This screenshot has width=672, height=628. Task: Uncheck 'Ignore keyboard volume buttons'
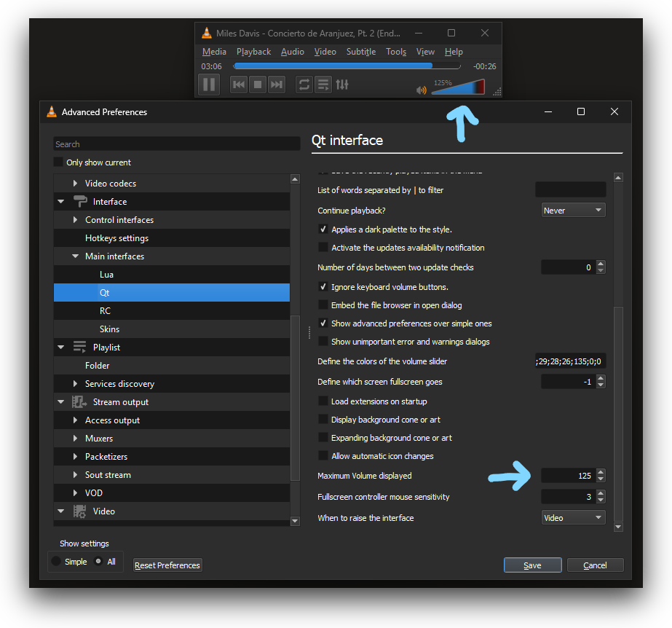point(323,286)
